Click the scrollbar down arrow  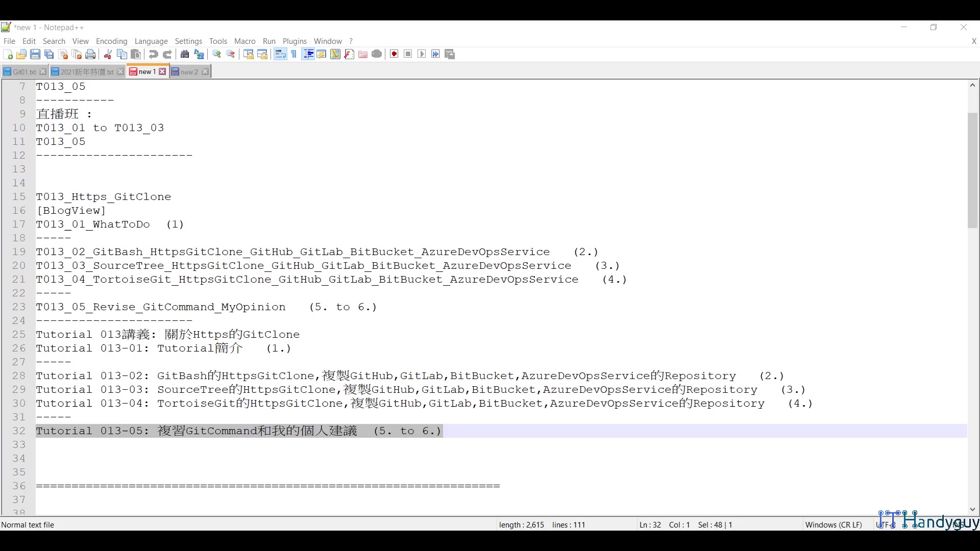(972, 509)
